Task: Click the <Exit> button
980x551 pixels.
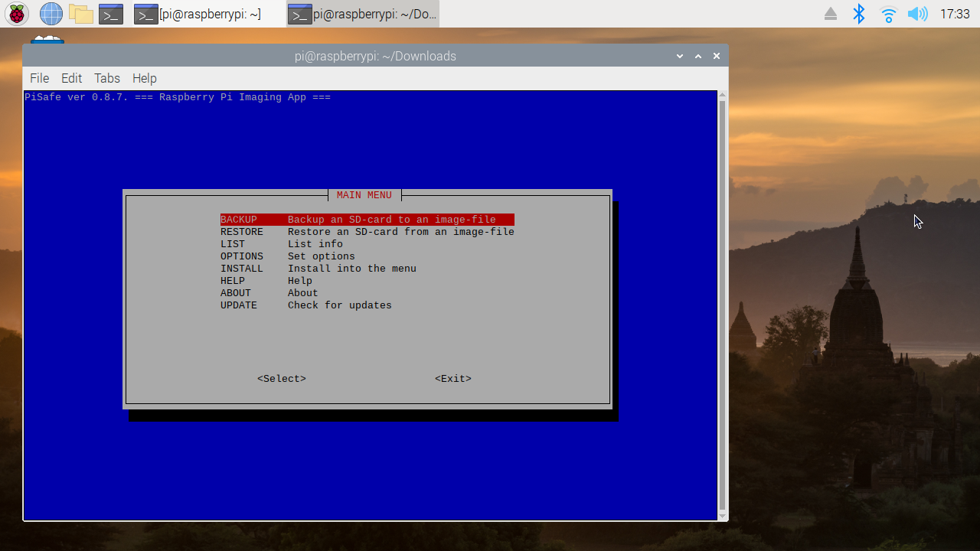Action: pyautogui.click(x=453, y=379)
